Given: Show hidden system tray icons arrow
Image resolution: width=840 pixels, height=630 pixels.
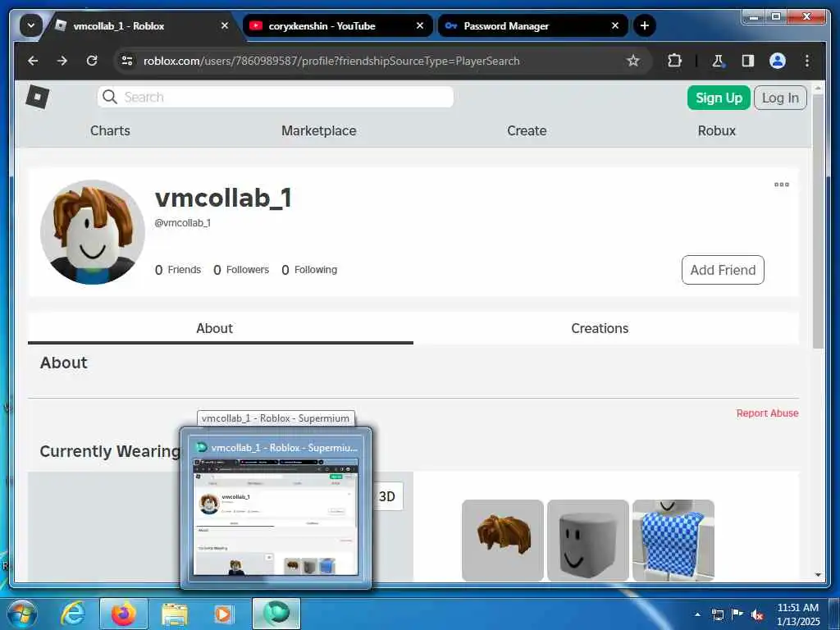Looking at the screenshot, I should click(x=697, y=614).
